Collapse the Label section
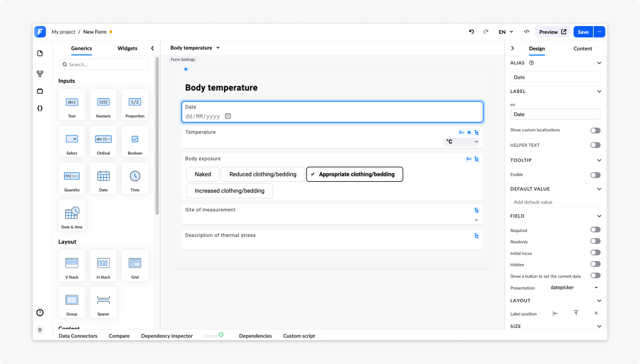The width and height of the screenshot is (640, 364). pyautogui.click(x=599, y=91)
